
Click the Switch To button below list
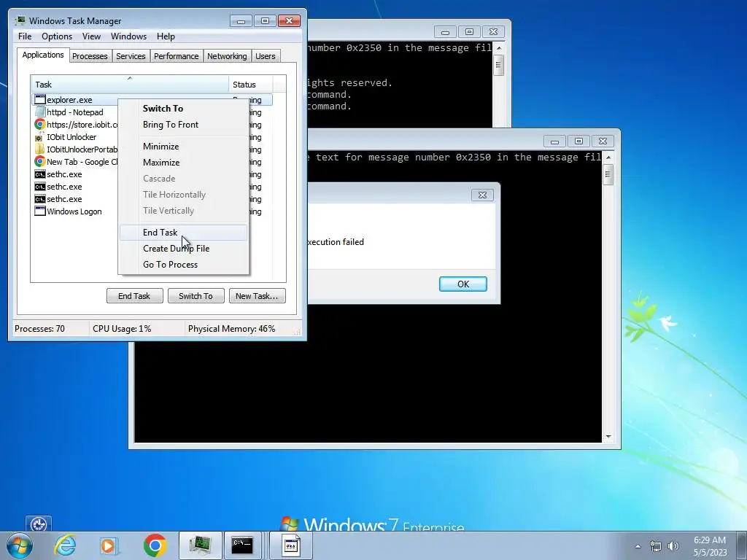pos(196,296)
